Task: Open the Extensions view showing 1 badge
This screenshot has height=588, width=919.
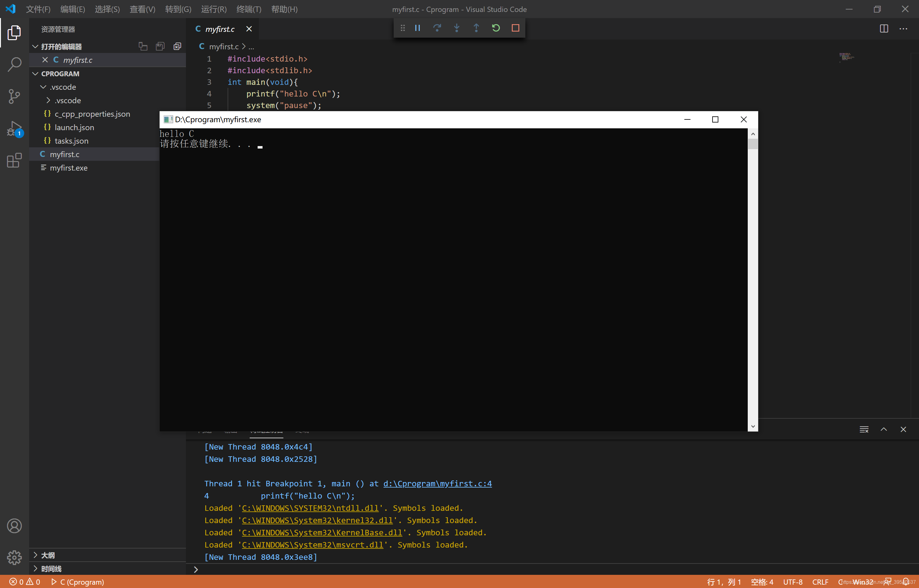Action: coord(14,161)
